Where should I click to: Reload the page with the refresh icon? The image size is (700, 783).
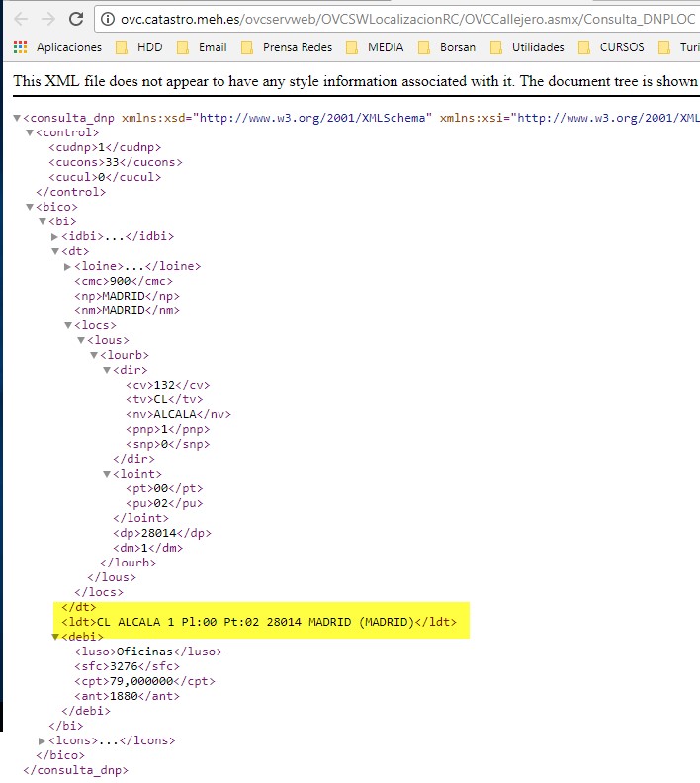click(x=76, y=19)
